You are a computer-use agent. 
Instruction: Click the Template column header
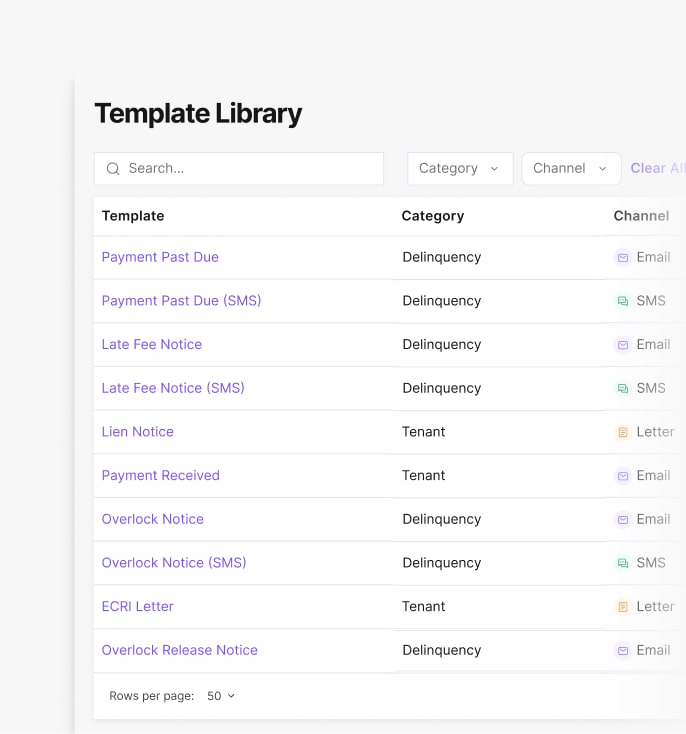coord(133,216)
